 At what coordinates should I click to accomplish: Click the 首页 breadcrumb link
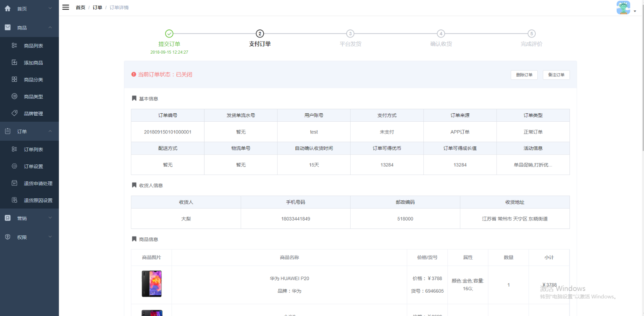point(80,8)
